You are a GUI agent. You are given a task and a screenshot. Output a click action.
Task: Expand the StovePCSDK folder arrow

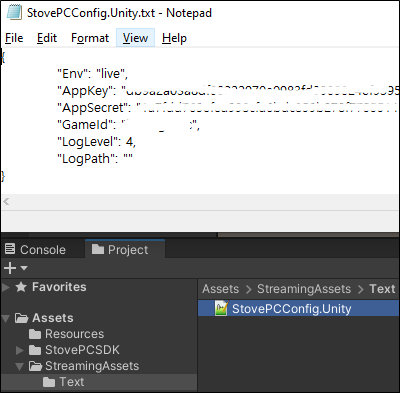click(20, 350)
